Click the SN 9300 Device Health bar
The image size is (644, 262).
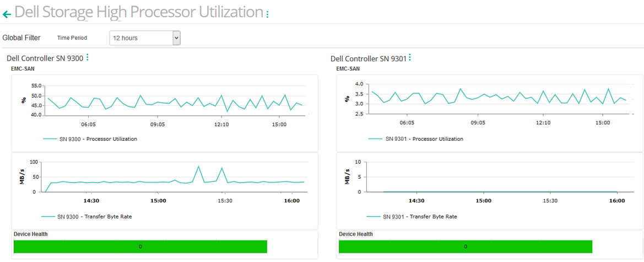tap(140, 247)
